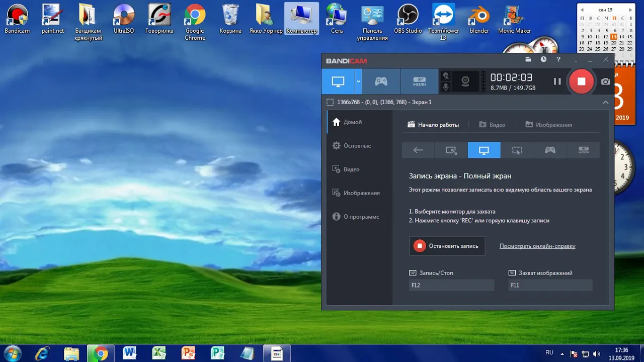Switch to the Видео tab at top
Viewport: 644px width, 362px height.
point(492,125)
